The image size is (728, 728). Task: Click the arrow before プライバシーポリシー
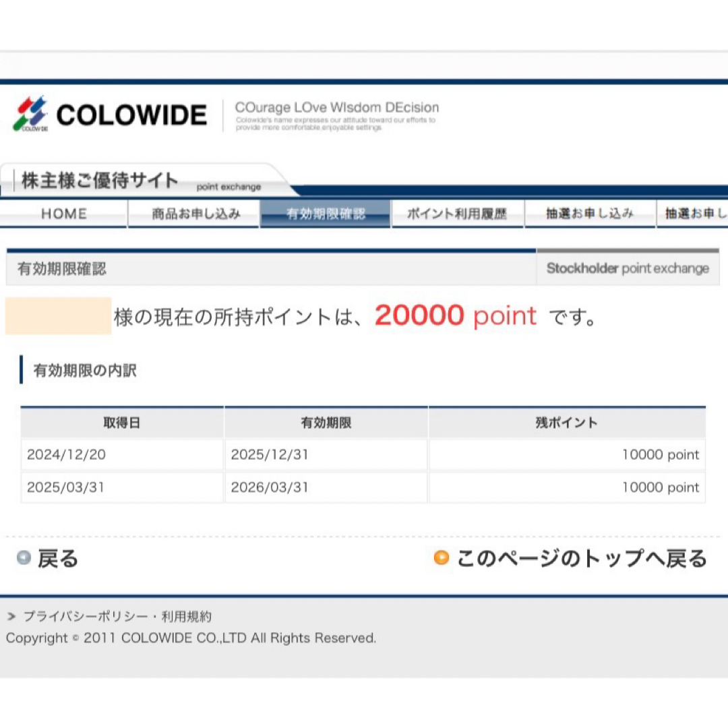(x=11, y=616)
